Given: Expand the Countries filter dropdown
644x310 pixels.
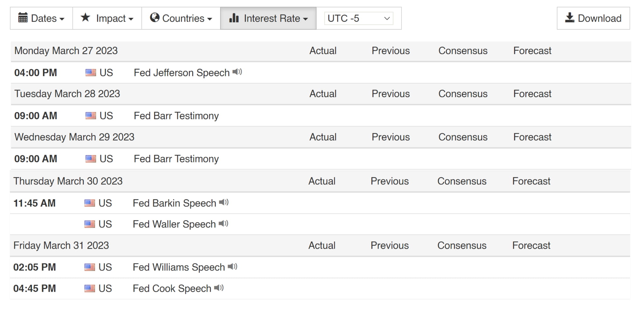Looking at the screenshot, I should (x=181, y=18).
